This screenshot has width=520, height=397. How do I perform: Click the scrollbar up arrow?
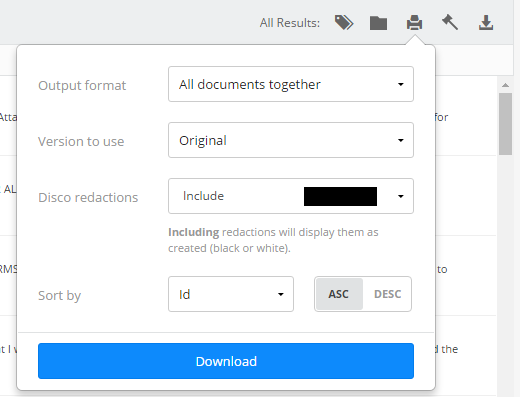pos(505,85)
